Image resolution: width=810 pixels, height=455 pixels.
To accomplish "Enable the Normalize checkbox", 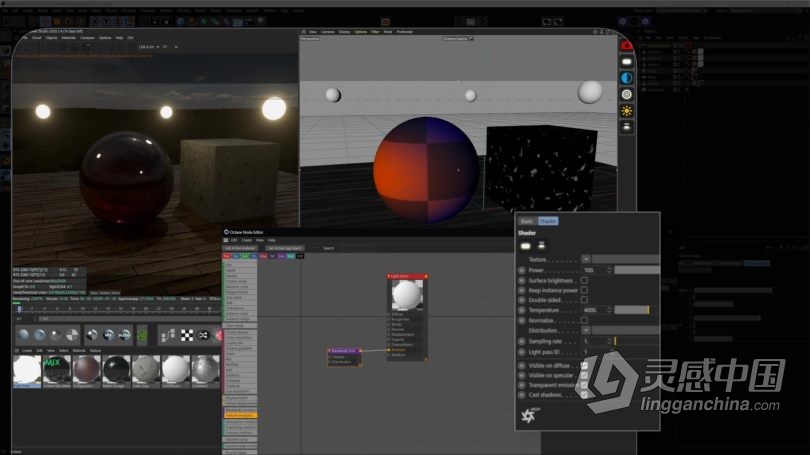I will point(584,320).
